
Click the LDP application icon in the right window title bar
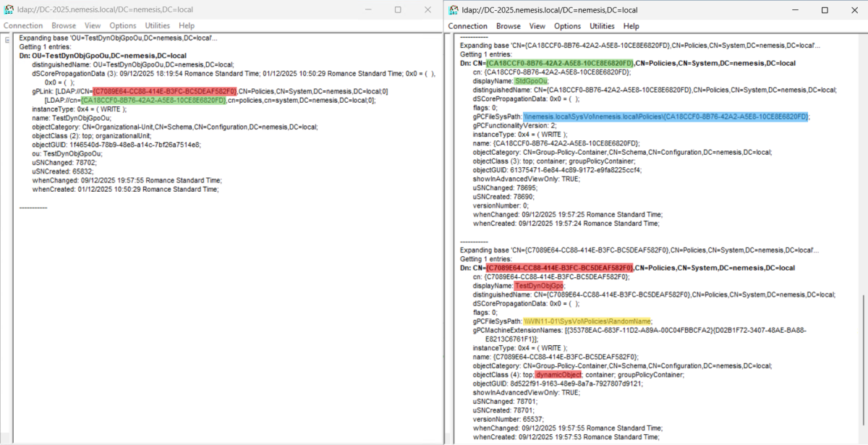pyautogui.click(x=453, y=9)
